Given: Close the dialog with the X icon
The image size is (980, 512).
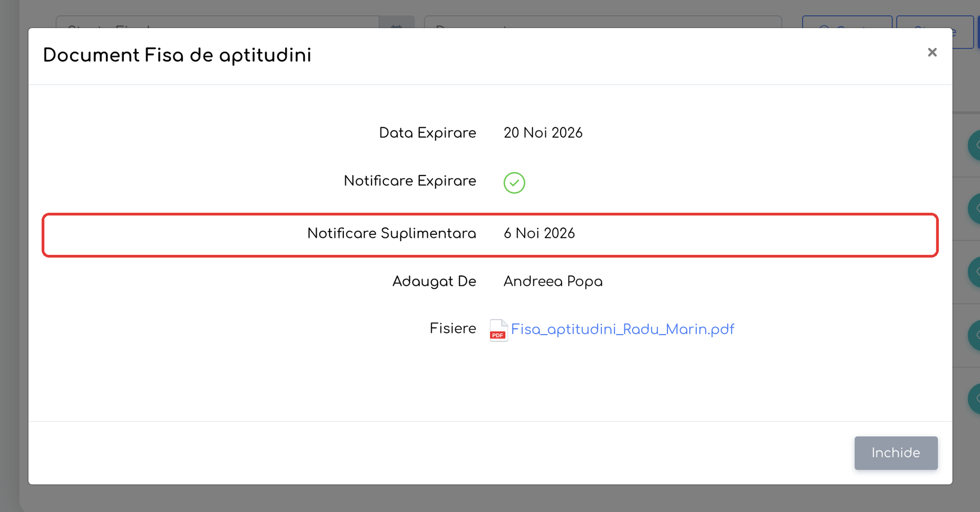Looking at the screenshot, I should pos(932,52).
